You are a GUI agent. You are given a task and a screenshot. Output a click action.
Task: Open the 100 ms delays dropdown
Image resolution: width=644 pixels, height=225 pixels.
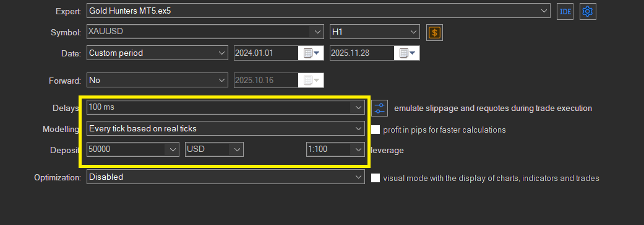pos(225,107)
